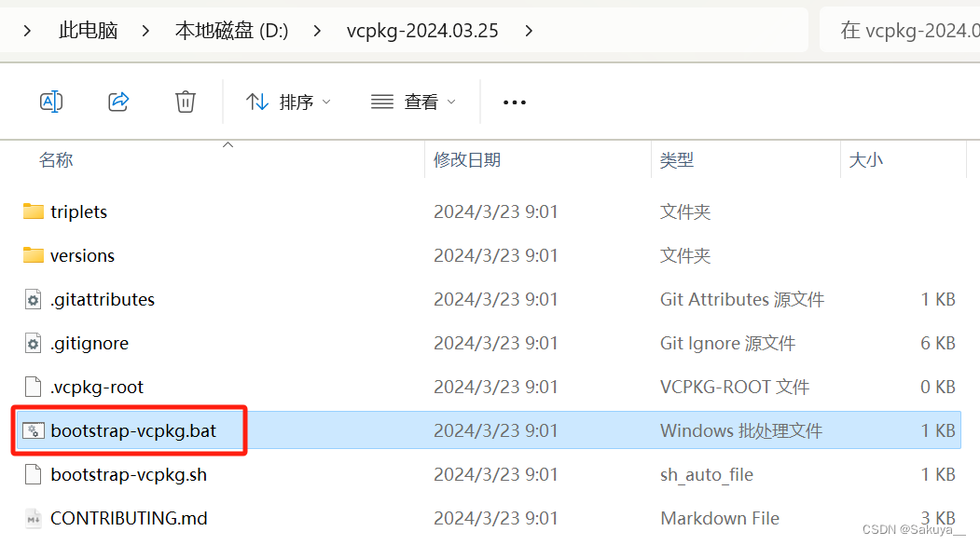Click the bootstrap-vcpkg.sh file icon
Screen dimensions: 980x545
pyautogui.click(x=34, y=474)
